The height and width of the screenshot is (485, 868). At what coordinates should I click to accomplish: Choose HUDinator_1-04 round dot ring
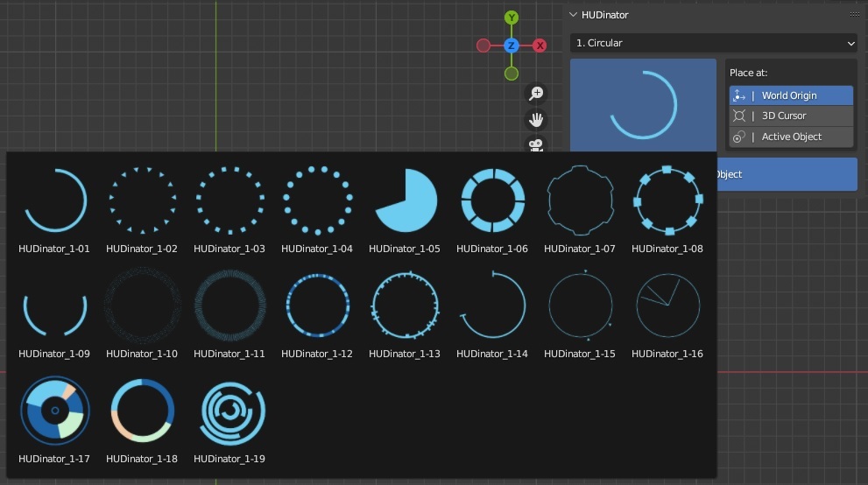[x=317, y=200]
